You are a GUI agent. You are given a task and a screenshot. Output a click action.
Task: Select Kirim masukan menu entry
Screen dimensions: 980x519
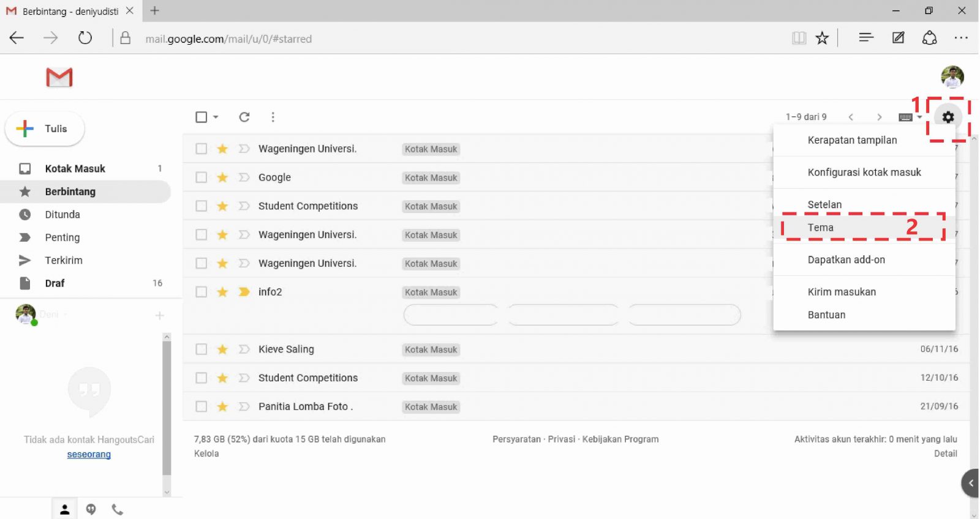click(864, 292)
